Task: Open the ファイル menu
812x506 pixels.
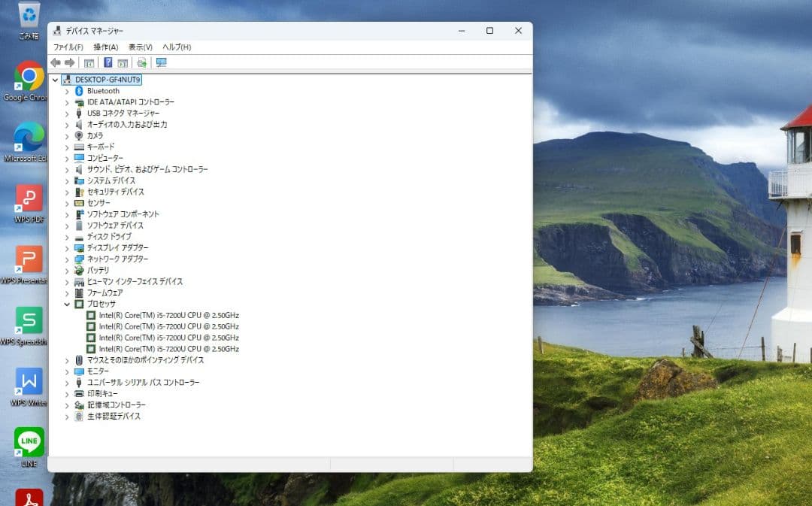Action: click(x=70, y=47)
